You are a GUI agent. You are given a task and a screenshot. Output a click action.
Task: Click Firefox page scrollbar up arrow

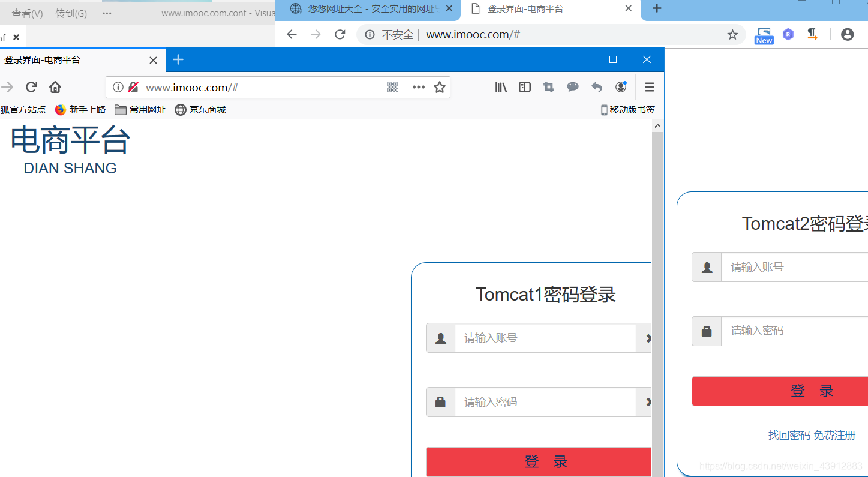pyautogui.click(x=657, y=126)
